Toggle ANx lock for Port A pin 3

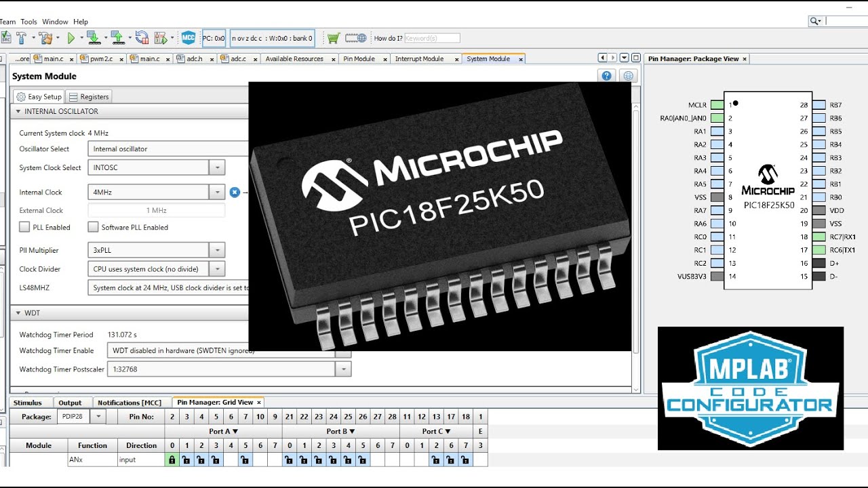point(216,460)
